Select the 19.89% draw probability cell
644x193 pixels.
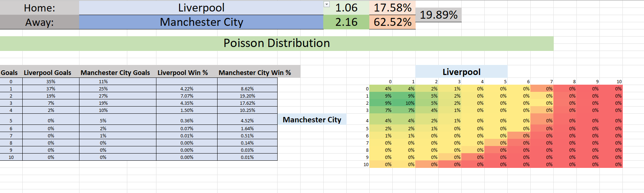coord(438,15)
